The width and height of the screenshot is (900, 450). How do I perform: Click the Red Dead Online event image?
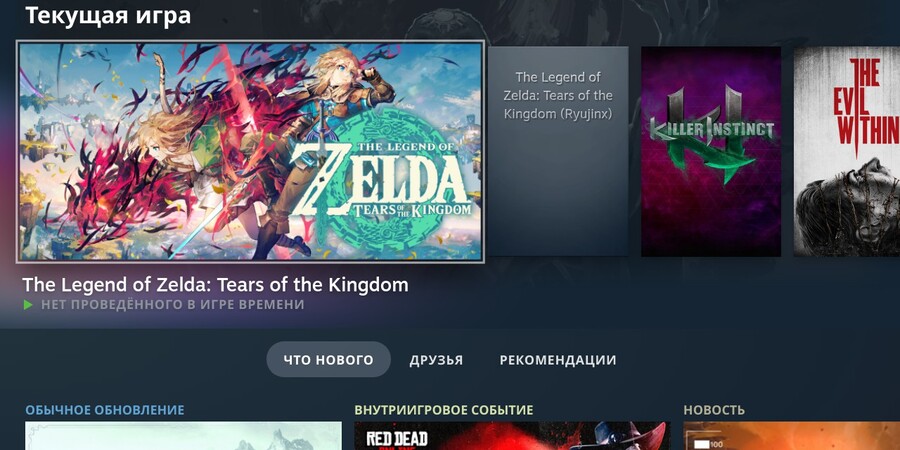pos(512,436)
